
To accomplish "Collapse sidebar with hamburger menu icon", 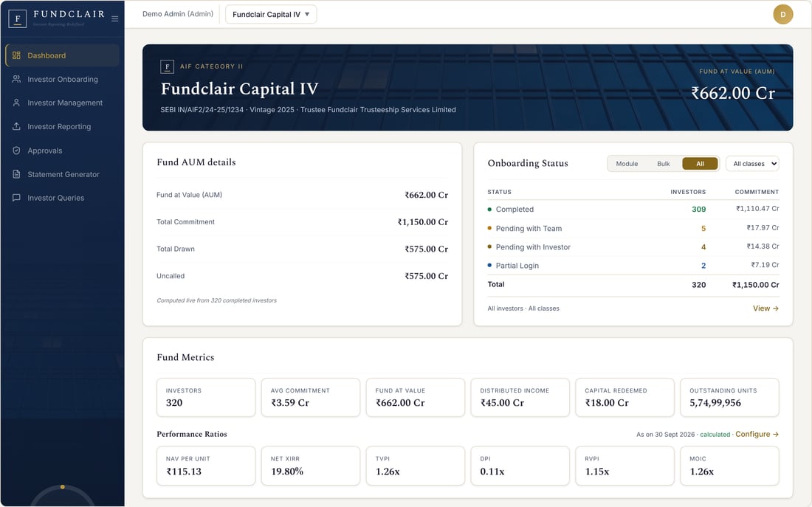I will (x=115, y=18).
